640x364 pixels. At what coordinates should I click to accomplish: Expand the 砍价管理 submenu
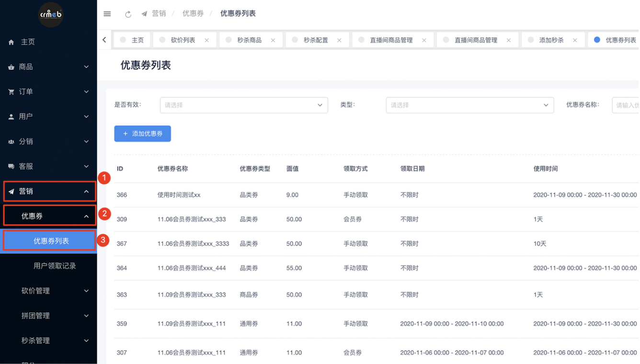[x=48, y=291]
